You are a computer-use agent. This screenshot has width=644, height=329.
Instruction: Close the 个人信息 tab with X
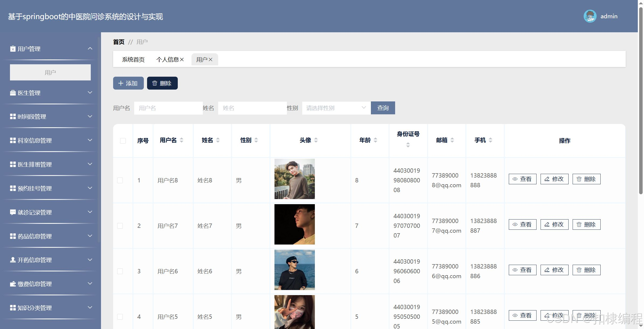point(182,60)
